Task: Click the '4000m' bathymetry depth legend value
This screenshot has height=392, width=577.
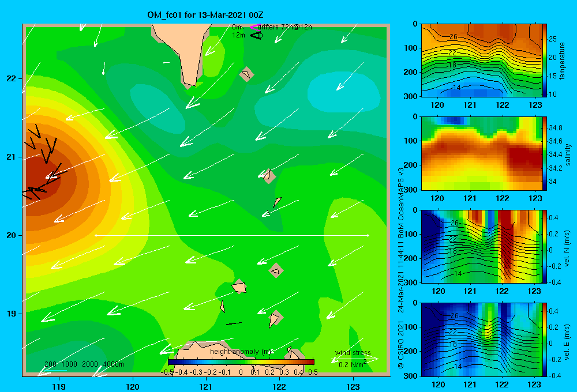Action: (x=113, y=364)
